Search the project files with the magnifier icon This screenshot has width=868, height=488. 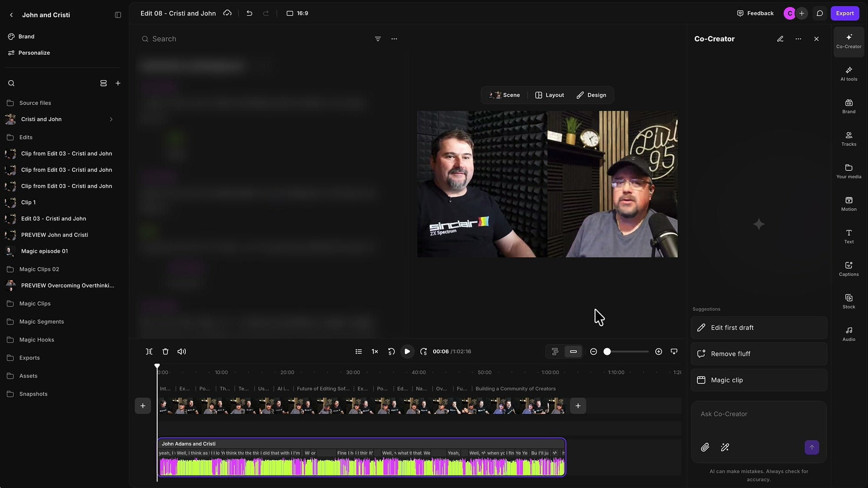11,83
